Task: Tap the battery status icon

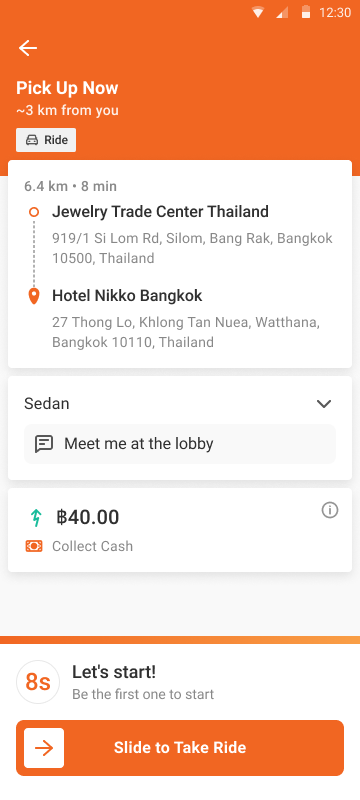Action: (x=306, y=12)
